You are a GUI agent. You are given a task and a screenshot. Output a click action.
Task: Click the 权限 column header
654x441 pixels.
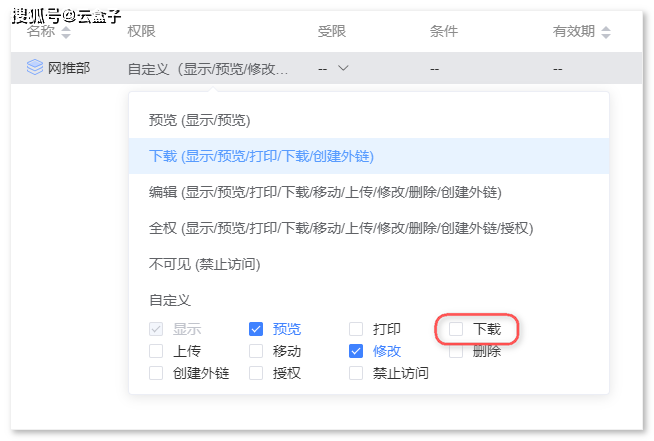click(141, 31)
